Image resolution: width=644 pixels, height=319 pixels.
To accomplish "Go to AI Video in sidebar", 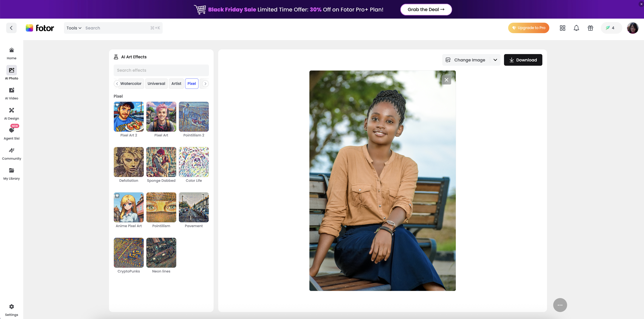I will point(11,90).
